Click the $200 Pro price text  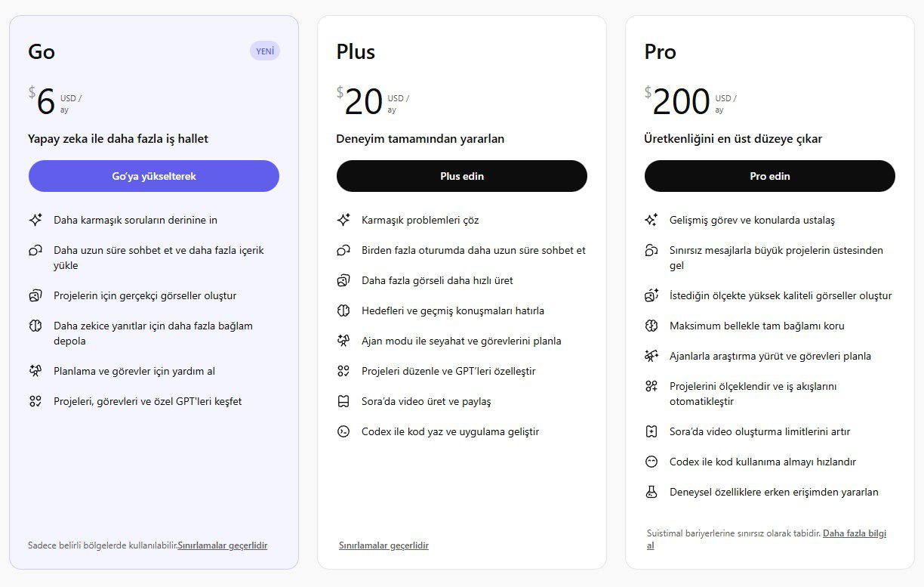[x=681, y=102]
